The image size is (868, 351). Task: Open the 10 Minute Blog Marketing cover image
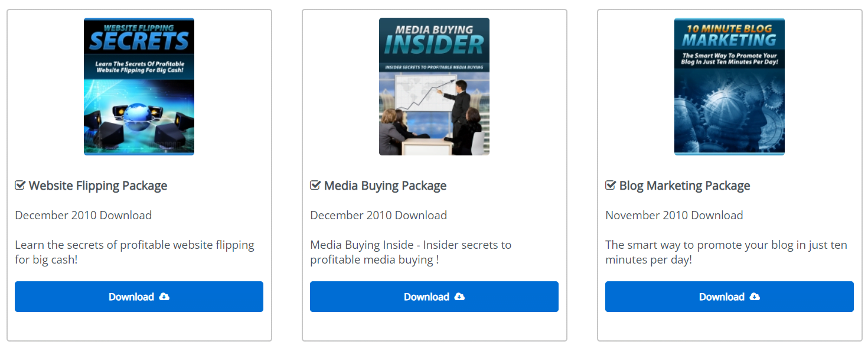point(729,86)
